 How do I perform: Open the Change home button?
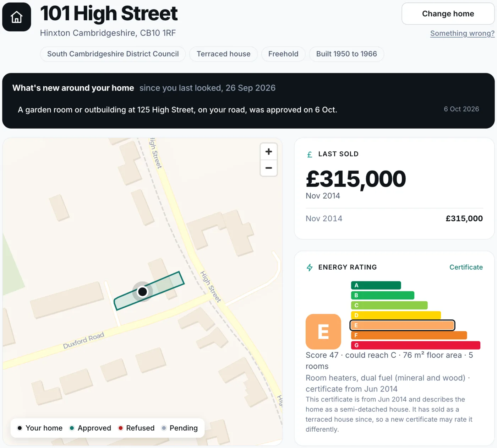tap(448, 14)
